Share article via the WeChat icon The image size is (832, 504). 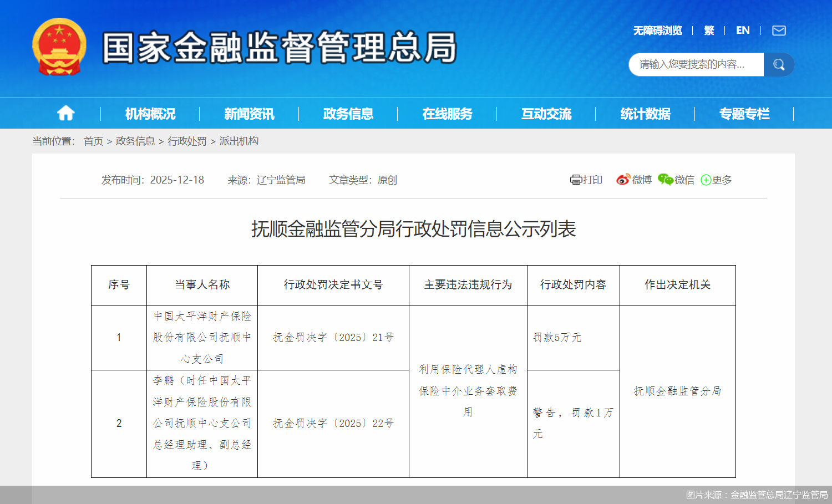[665, 180]
